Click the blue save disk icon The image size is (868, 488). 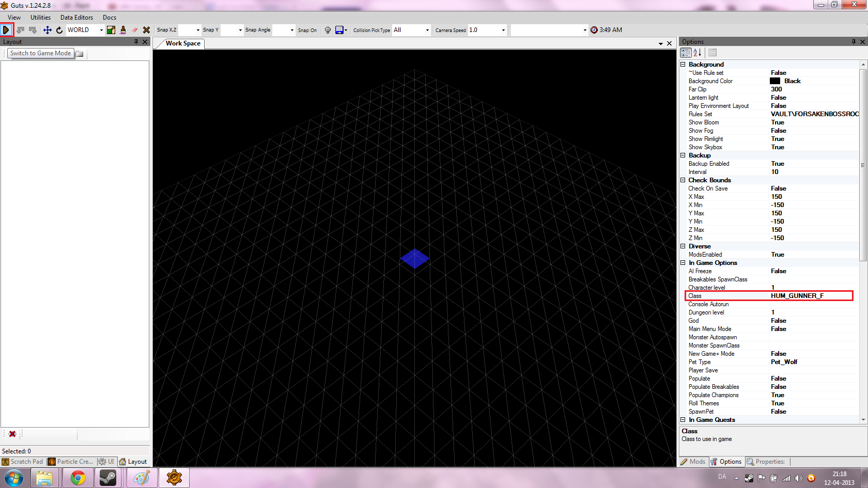pyautogui.click(x=339, y=30)
